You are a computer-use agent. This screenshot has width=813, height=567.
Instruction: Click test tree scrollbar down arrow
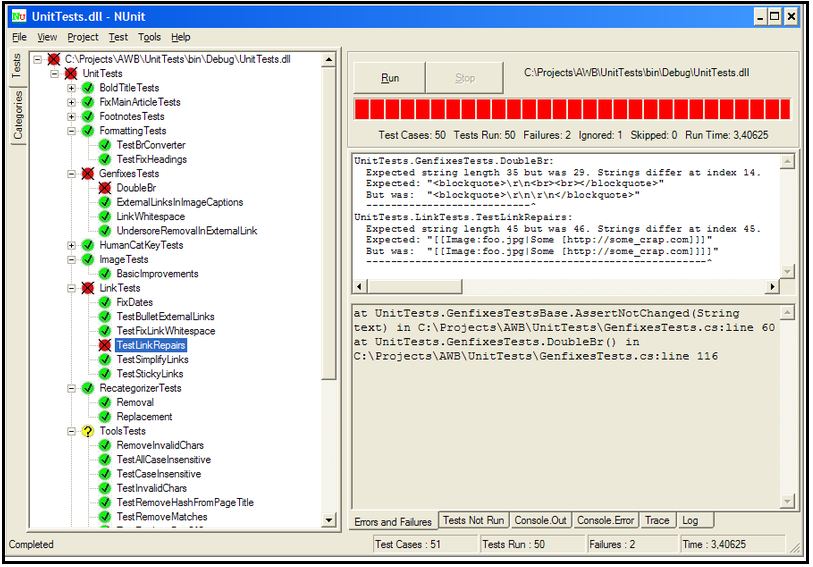tap(329, 520)
